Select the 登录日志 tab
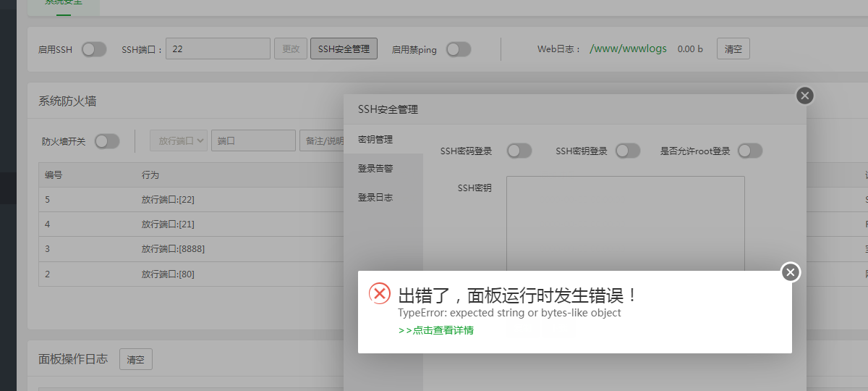The width and height of the screenshot is (868, 391). coord(383,197)
